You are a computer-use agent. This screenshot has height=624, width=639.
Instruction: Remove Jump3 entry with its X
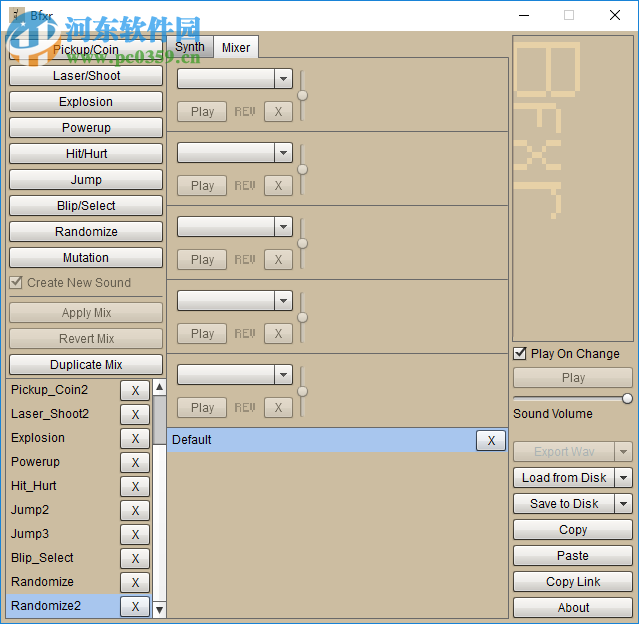pyautogui.click(x=135, y=534)
